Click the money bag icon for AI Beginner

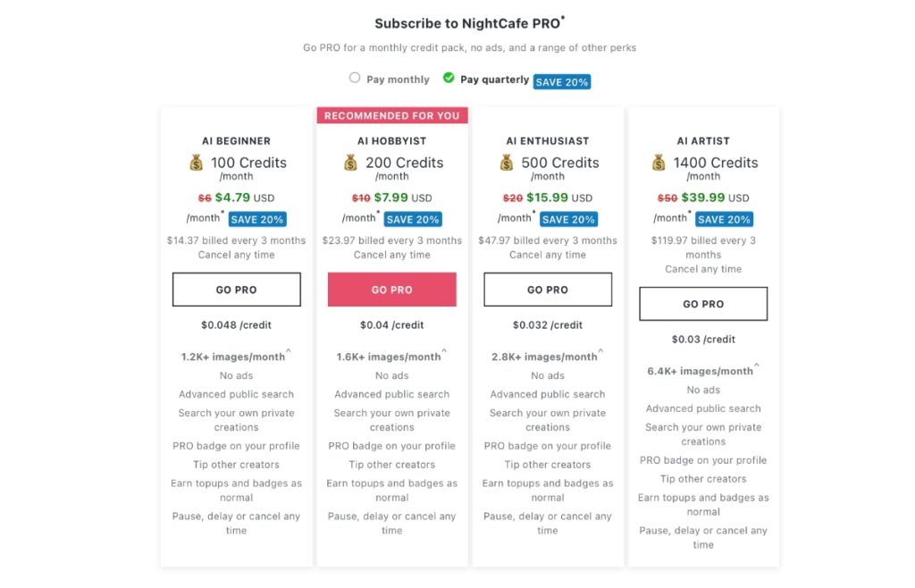(x=196, y=163)
